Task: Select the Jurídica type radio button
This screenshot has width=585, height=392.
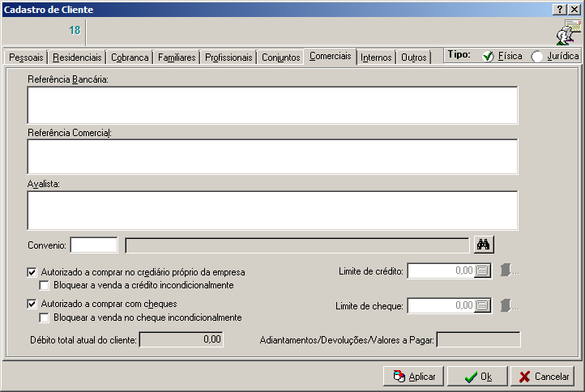Action: [x=537, y=57]
